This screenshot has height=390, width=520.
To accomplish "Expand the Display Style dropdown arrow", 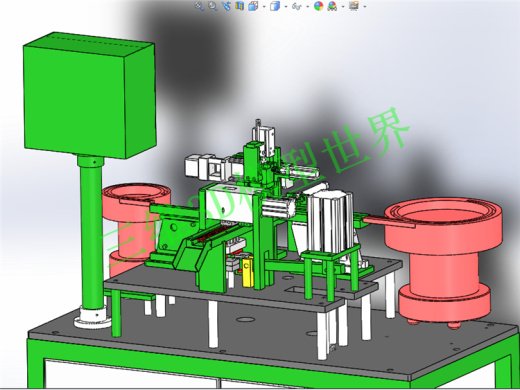I will (x=286, y=6).
